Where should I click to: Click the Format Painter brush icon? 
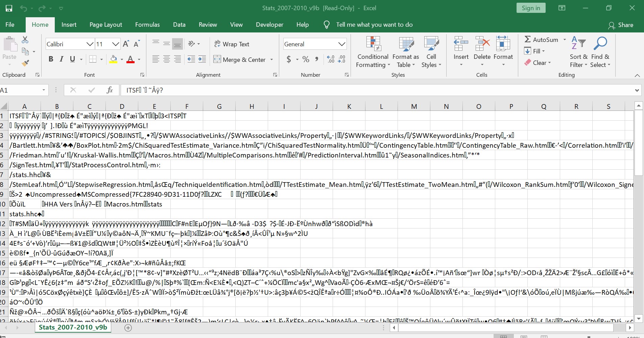point(25,63)
